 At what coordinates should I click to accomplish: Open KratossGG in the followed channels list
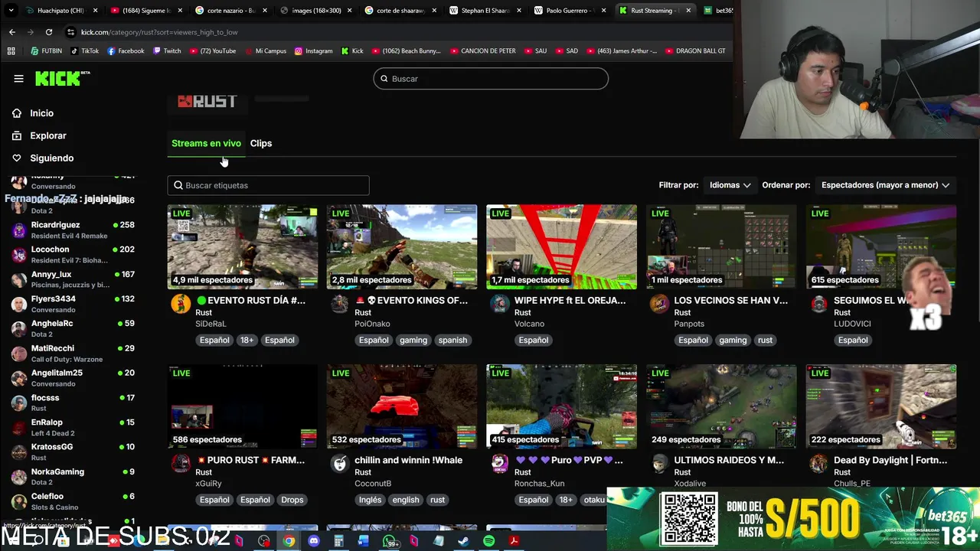73,452
